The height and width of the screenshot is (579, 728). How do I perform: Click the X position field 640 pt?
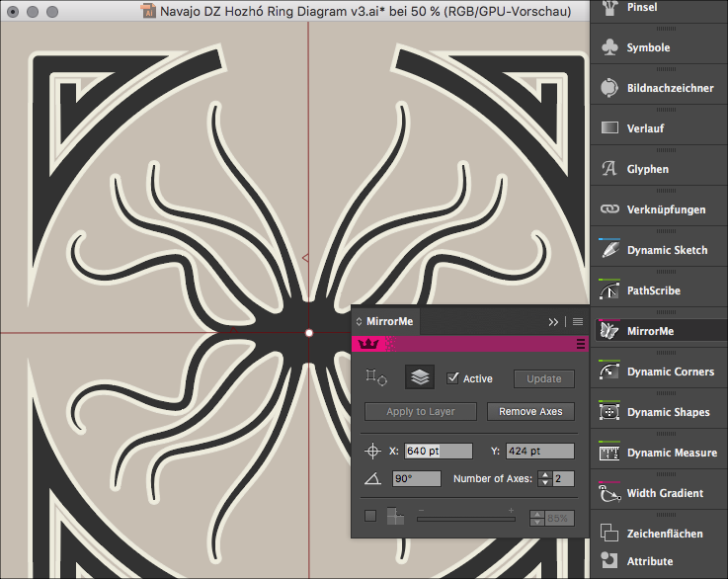click(x=439, y=451)
